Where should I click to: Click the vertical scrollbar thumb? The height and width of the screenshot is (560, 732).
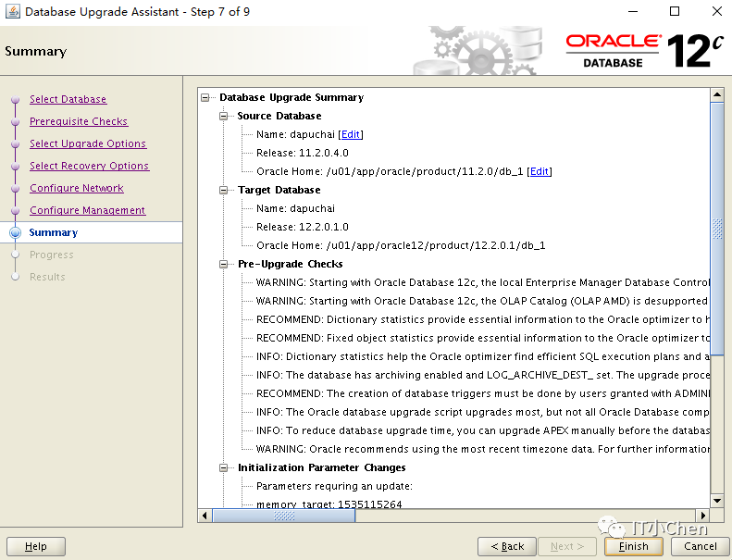point(717,229)
